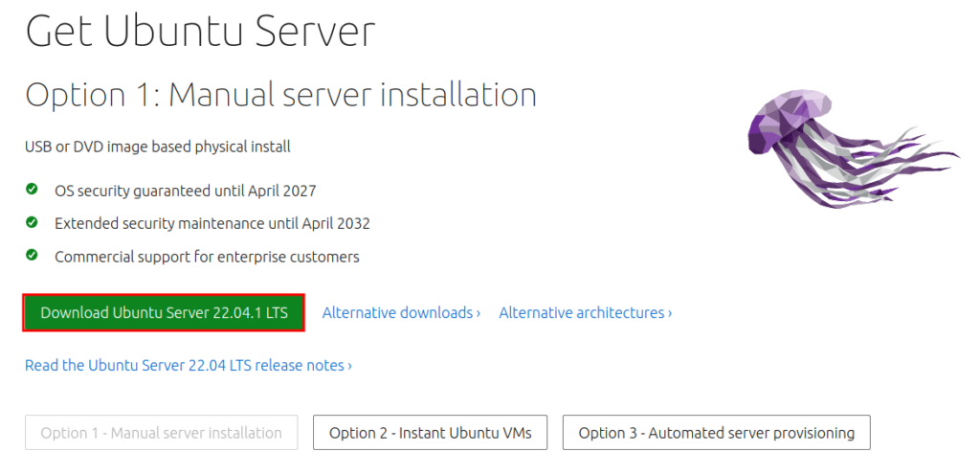The width and height of the screenshot is (980, 475).
Task: Read the Ubuntu Server 22.04 LTS release notes
Action: click(187, 365)
